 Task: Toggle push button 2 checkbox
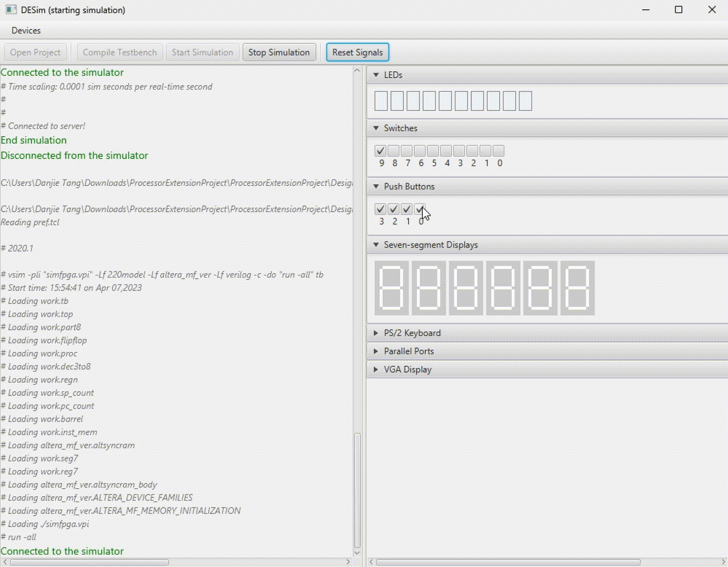[x=394, y=209]
